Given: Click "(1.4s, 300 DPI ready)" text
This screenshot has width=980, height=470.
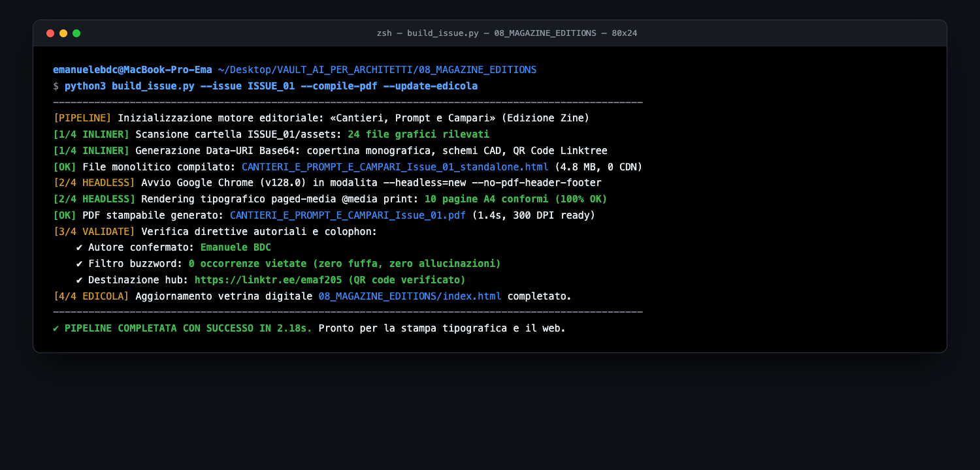Looking at the screenshot, I should (x=533, y=215).
